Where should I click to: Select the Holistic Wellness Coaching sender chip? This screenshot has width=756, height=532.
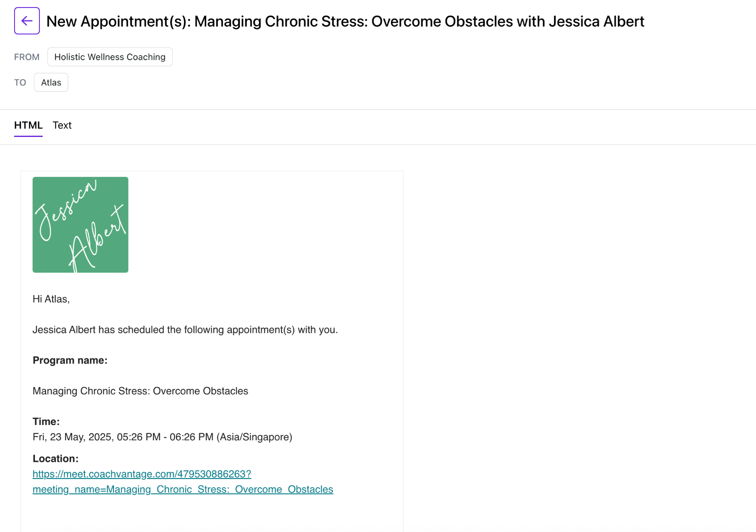(x=110, y=57)
